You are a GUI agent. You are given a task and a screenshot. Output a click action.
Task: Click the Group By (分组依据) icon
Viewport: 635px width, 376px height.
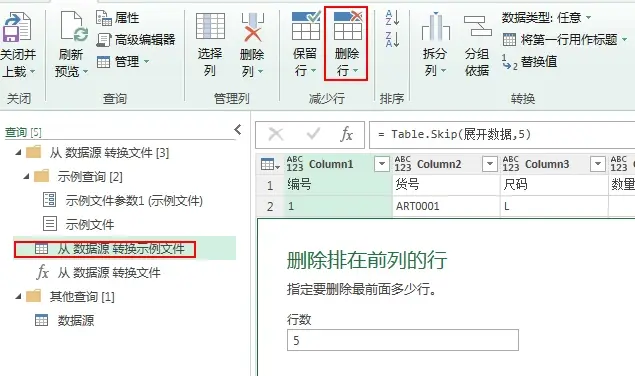coord(477,27)
